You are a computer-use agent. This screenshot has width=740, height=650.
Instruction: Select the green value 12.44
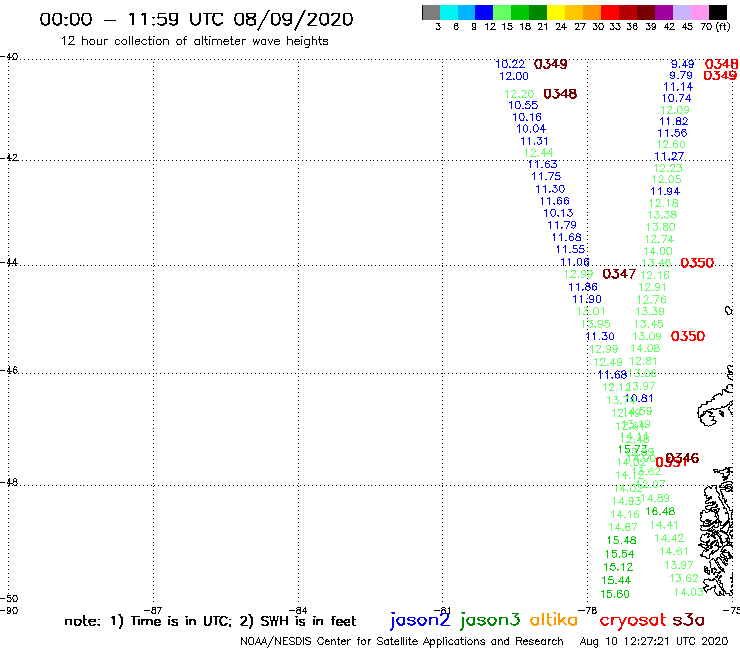(x=538, y=152)
